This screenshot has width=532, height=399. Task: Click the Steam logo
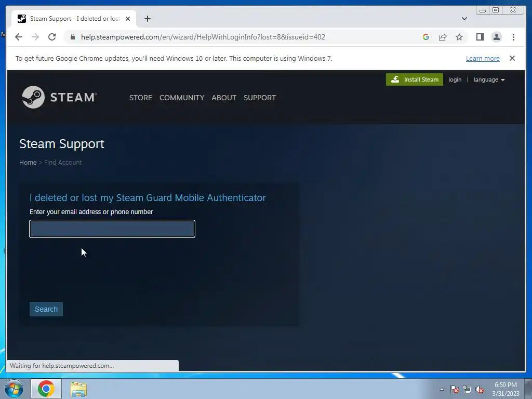(x=59, y=97)
